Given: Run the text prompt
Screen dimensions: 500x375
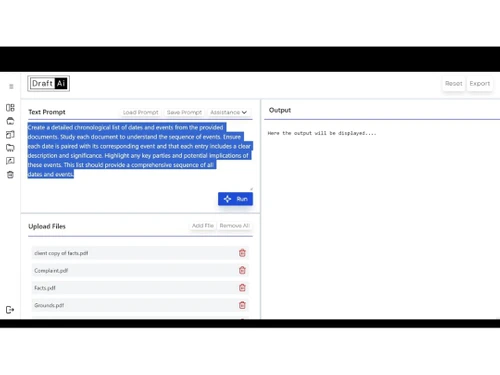Looking at the screenshot, I should coord(235,199).
